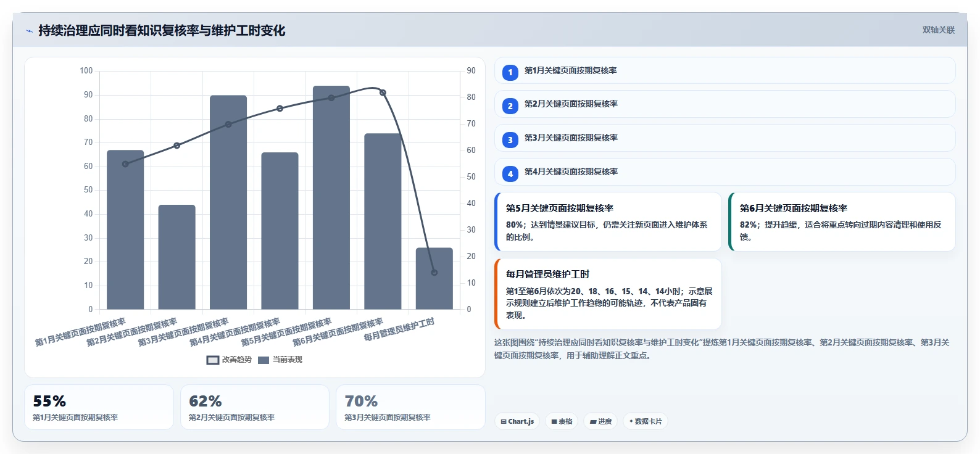Open the list row 第1月关键页面按期复核率

coord(725,70)
